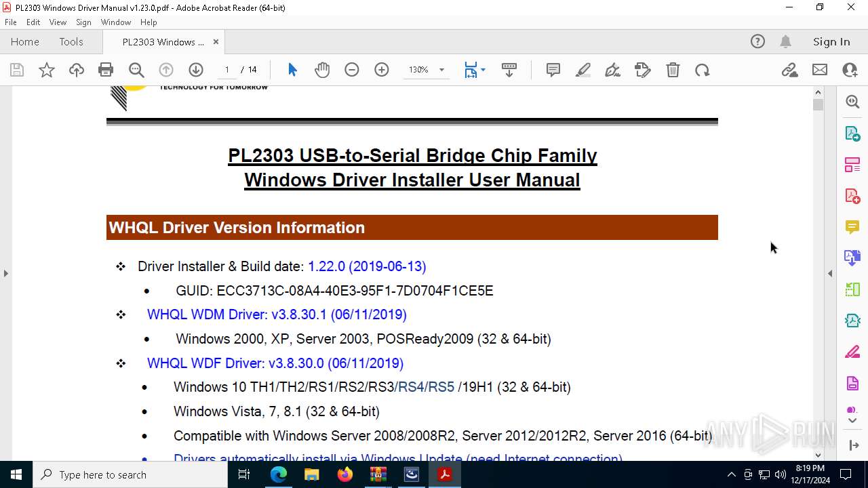Rotate the page with the rotate icon

(x=703, y=70)
